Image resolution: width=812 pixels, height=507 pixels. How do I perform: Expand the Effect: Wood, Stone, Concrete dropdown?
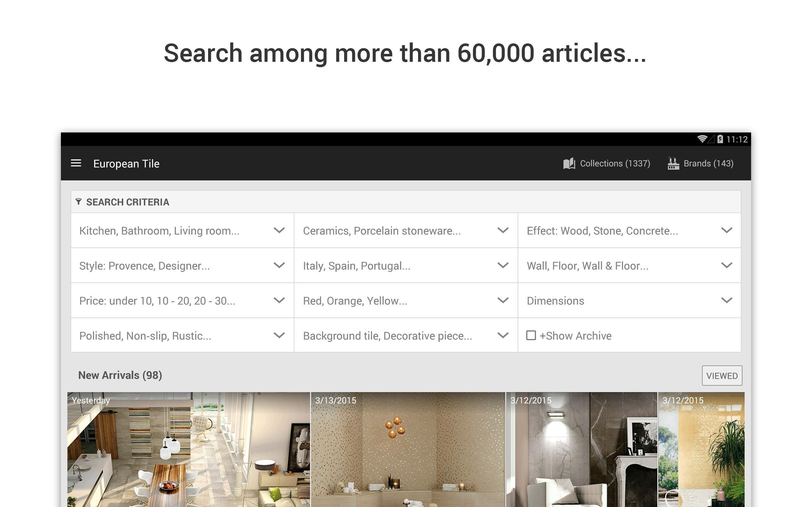click(630, 230)
